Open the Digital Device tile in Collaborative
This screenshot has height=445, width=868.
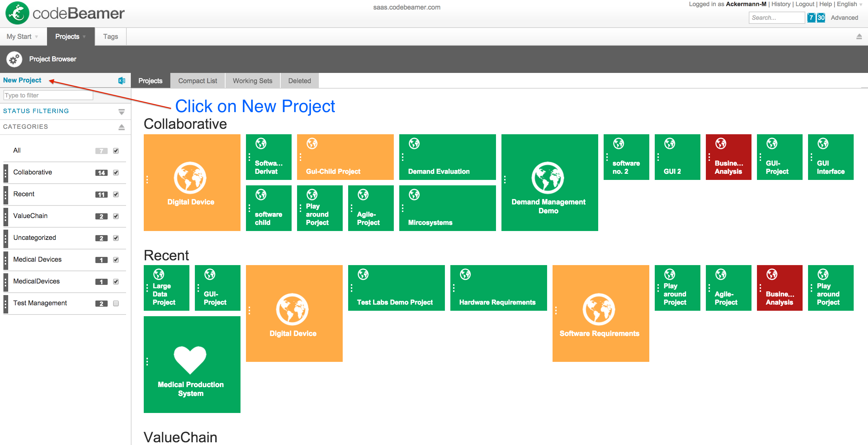[192, 182]
